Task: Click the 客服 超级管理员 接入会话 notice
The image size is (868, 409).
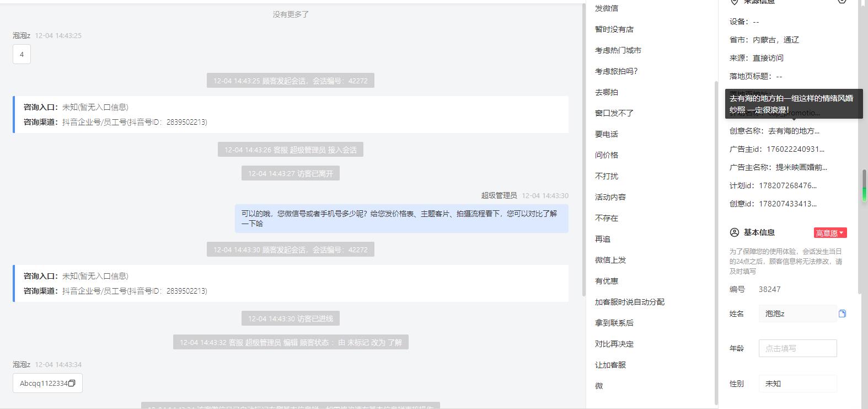Action: [291, 150]
